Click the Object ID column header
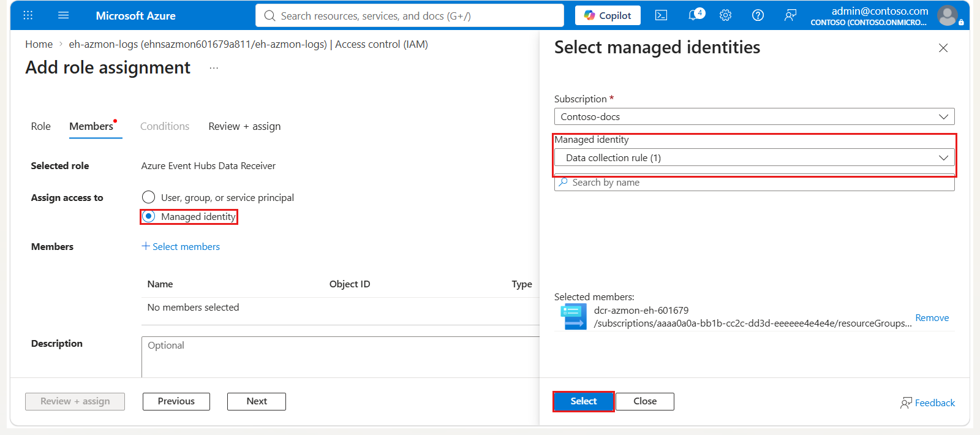 pos(350,284)
